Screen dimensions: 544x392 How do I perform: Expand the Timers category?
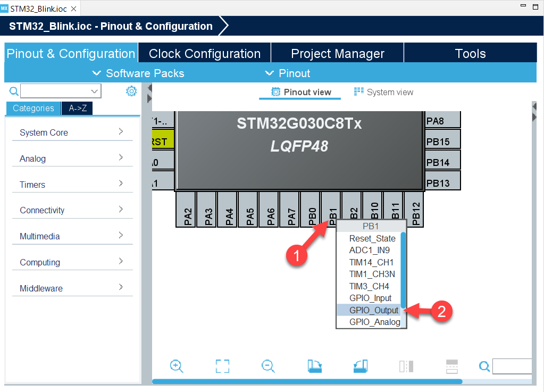[x=72, y=184]
